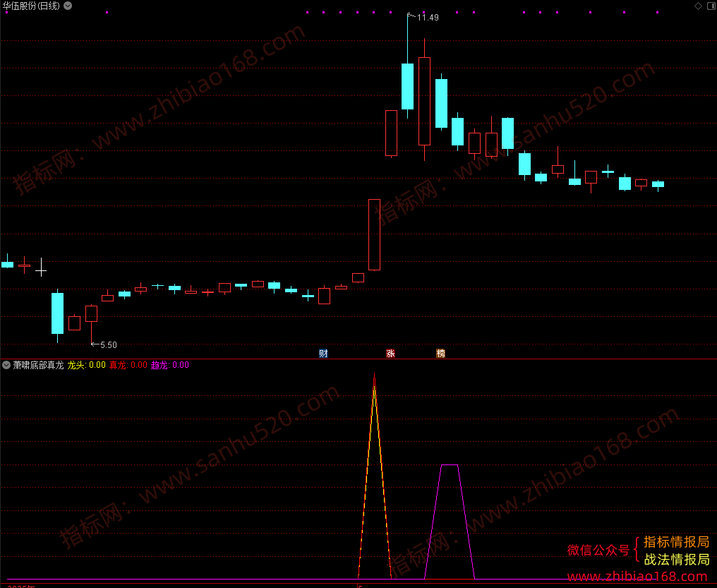The height and width of the screenshot is (588, 717).
Task: Click the 榜 marker icon below chart
Action: coord(440,353)
